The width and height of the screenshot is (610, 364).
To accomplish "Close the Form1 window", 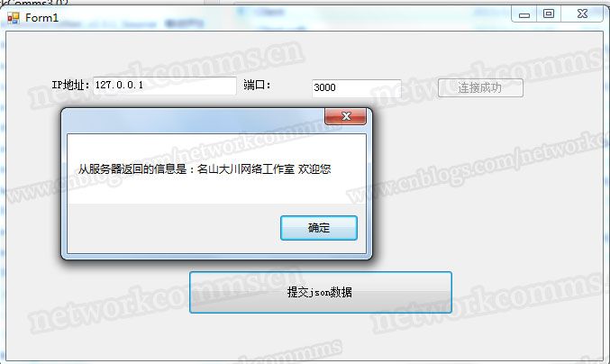I will pyautogui.click(x=582, y=14).
